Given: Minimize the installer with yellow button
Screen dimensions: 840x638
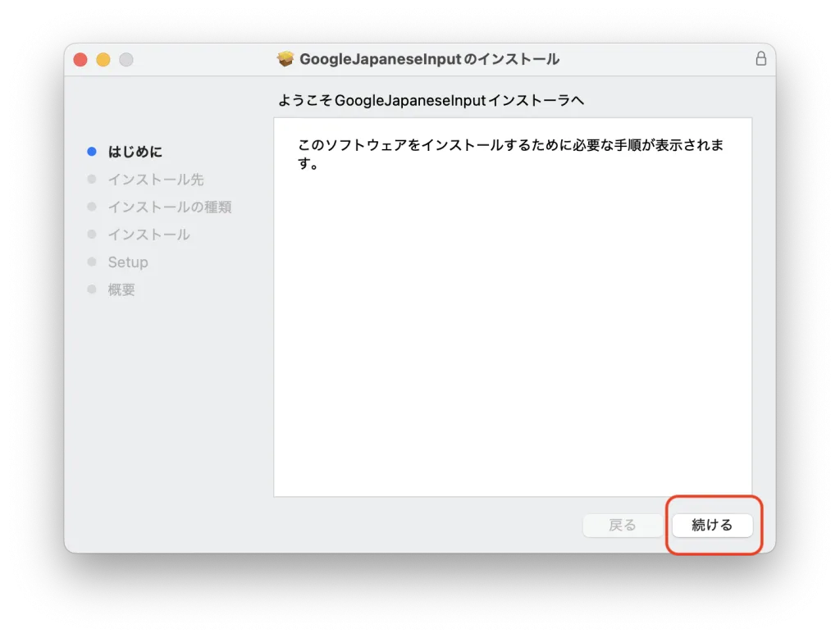Looking at the screenshot, I should 103,60.
